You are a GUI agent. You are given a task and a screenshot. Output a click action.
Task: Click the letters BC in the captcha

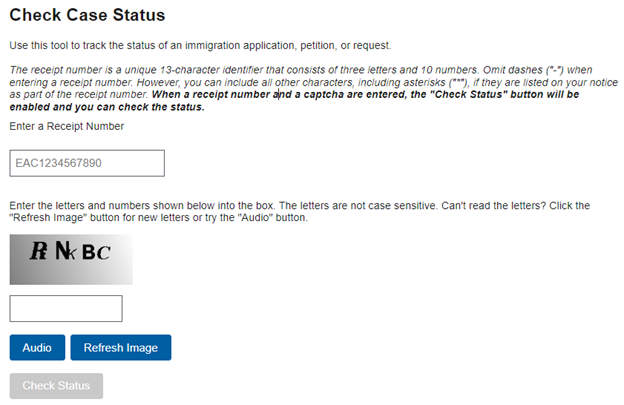pyautogui.click(x=96, y=252)
